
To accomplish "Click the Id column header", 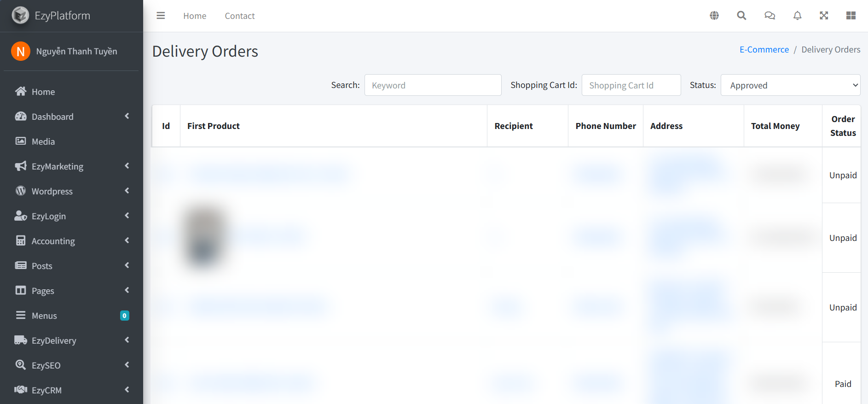I will point(166,126).
